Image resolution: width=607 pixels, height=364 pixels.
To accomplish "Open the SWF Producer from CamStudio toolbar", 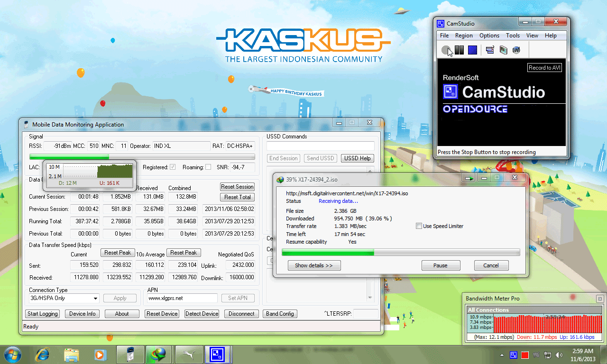I will [516, 50].
